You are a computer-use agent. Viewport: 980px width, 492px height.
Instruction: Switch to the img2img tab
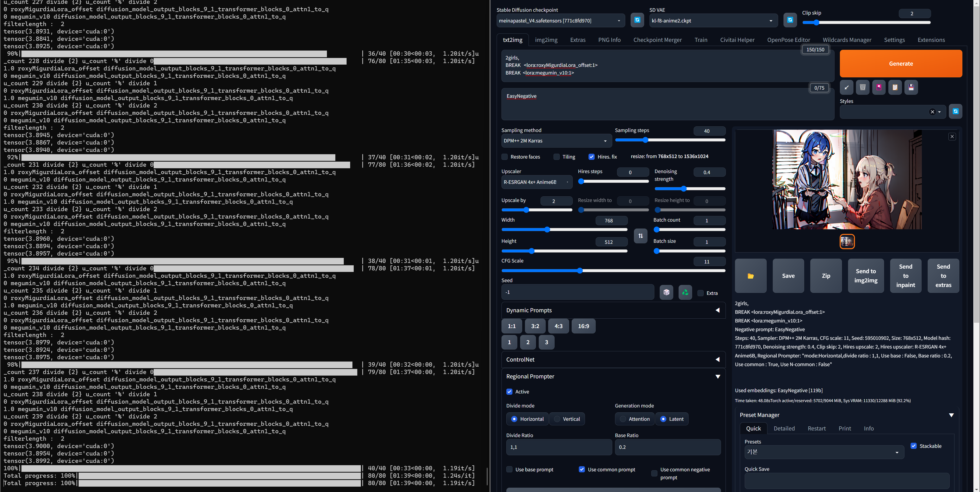click(x=546, y=40)
